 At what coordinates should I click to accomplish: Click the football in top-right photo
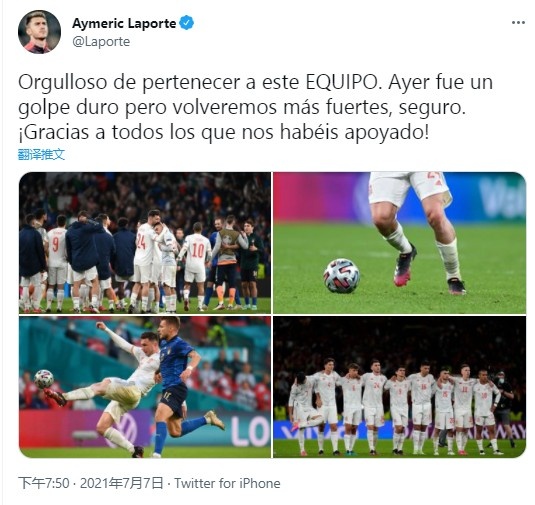(x=342, y=276)
